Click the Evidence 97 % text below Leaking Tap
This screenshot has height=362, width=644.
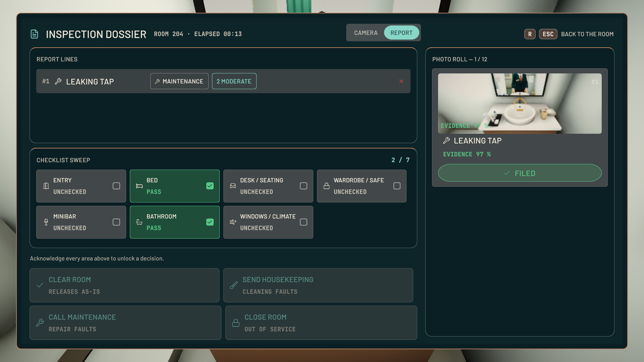pyautogui.click(x=467, y=154)
